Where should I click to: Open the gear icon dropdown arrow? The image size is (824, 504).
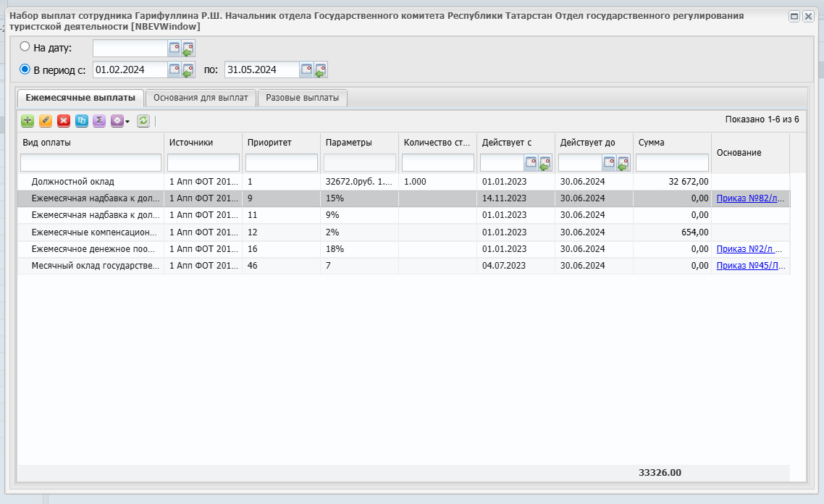point(127,122)
